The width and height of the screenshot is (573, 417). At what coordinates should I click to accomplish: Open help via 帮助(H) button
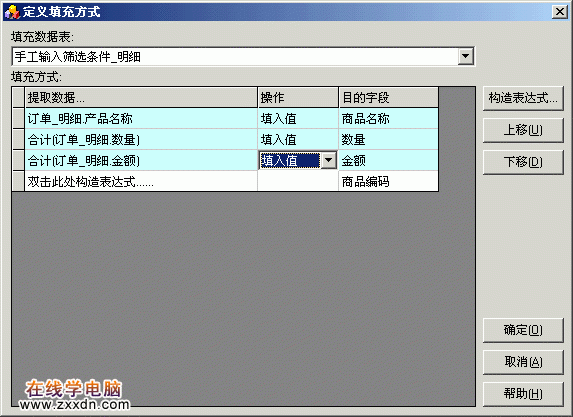[x=523, y=394]
